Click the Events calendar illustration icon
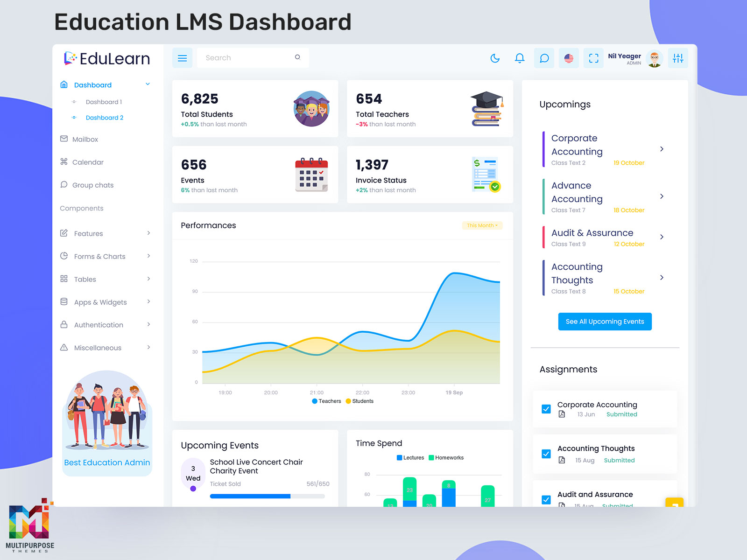This screenshot has height=560, width=747. [311, 175]
